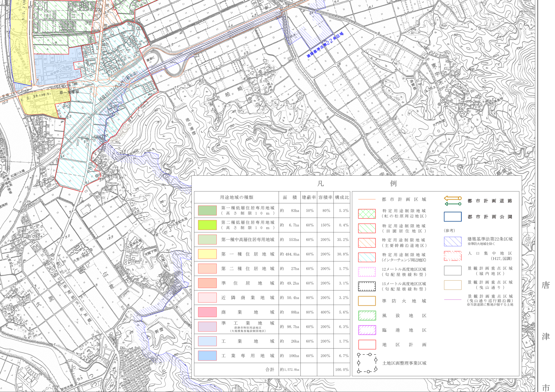This screenshot has height=392, width=555.
Task: Click the 第二種低層住居専用地域 lime swatch
Action: tap(207, 225)
